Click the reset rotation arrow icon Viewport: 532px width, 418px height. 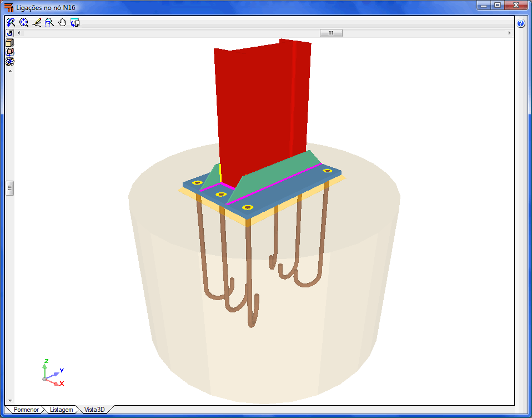tap(10, 33)
